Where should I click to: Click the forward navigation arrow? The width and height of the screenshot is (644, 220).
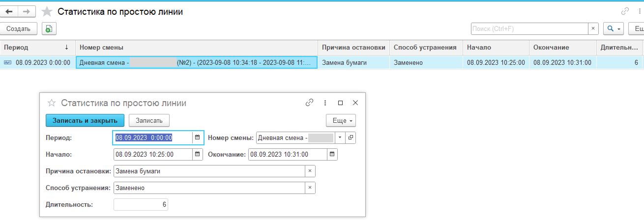point(27,12)
